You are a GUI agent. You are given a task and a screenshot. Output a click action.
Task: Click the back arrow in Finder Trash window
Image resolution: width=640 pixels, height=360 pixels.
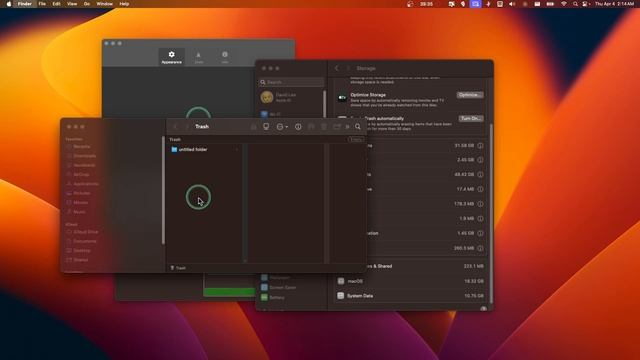[x=176, y=127]
